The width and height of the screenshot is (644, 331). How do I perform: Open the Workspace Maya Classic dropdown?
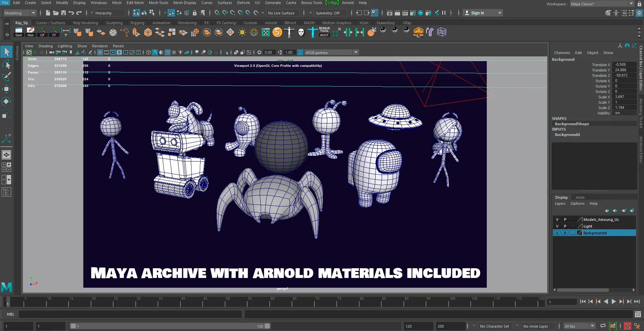602,4
